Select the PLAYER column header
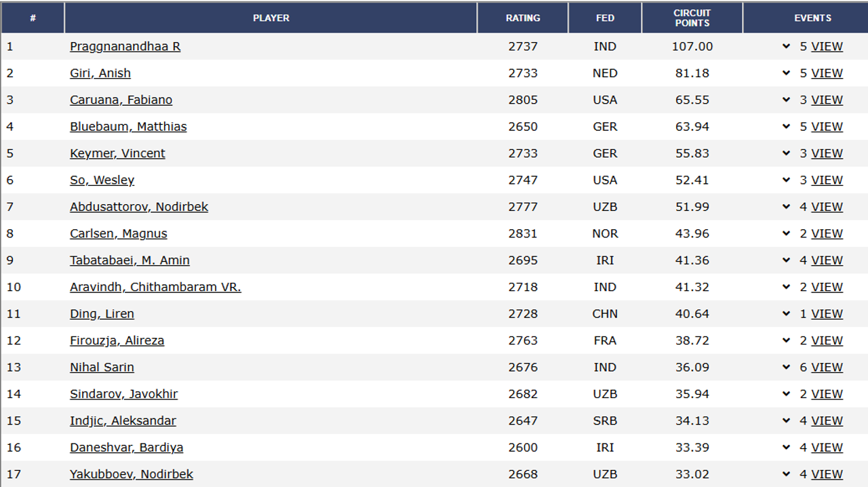The height and width of the screenshot is (487, 868). click(x=271, y=18)
